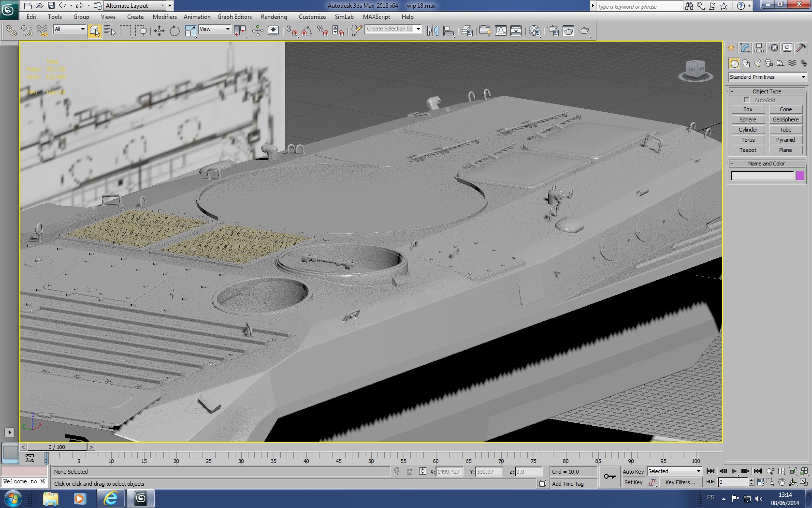The height and width of the screenshot is (508, 812).
Task: Toggle Keyboard Shortcut Override
Action: click(x=273, y=31)
